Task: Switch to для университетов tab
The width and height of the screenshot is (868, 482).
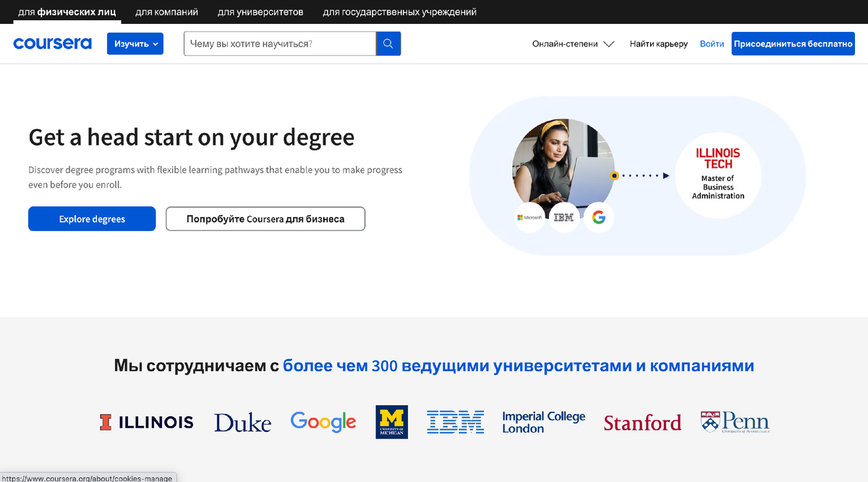Action: [260, 12]
